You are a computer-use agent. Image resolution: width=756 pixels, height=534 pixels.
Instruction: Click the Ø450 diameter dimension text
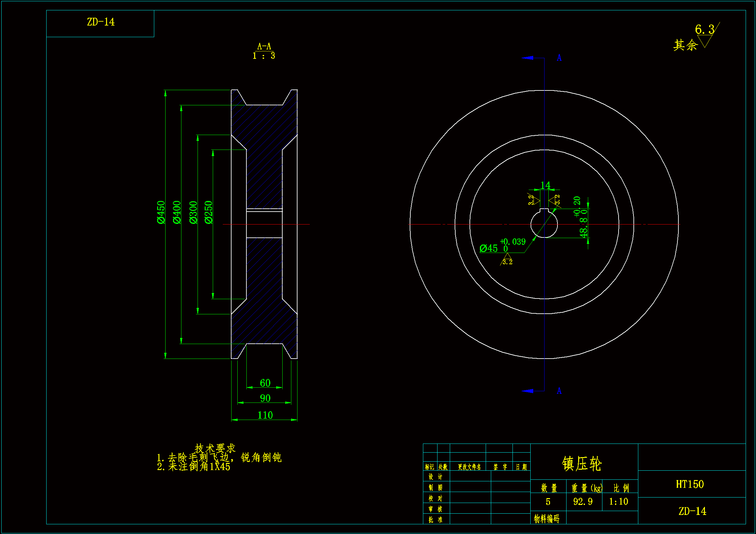[x=161, y=212]
